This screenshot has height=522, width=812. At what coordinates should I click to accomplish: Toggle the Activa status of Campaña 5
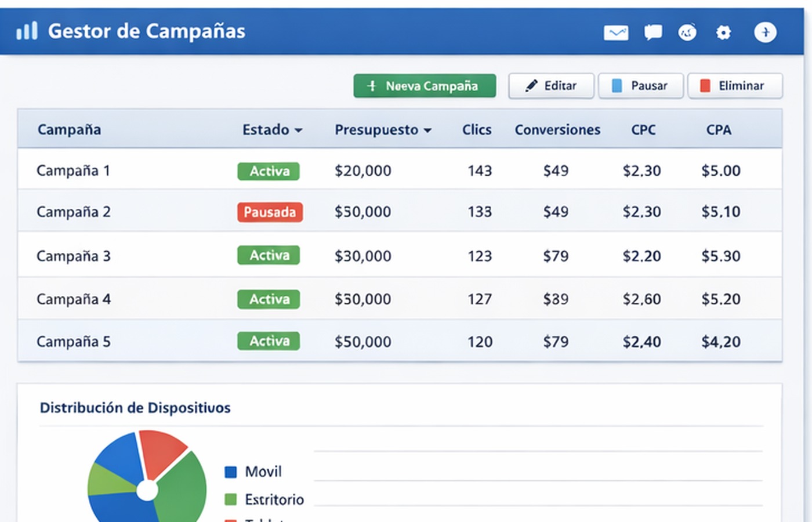tap(269, 341)
